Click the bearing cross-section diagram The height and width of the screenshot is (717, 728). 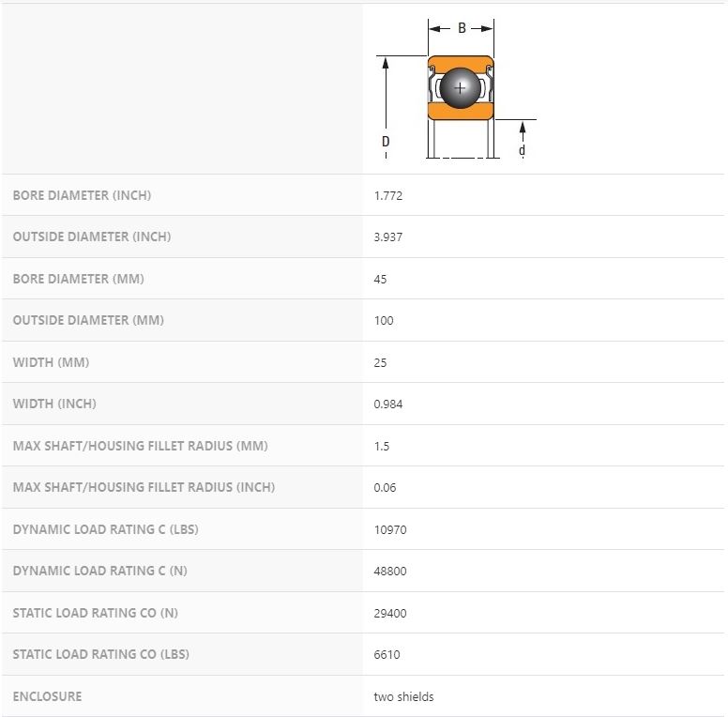coord(460,89)
